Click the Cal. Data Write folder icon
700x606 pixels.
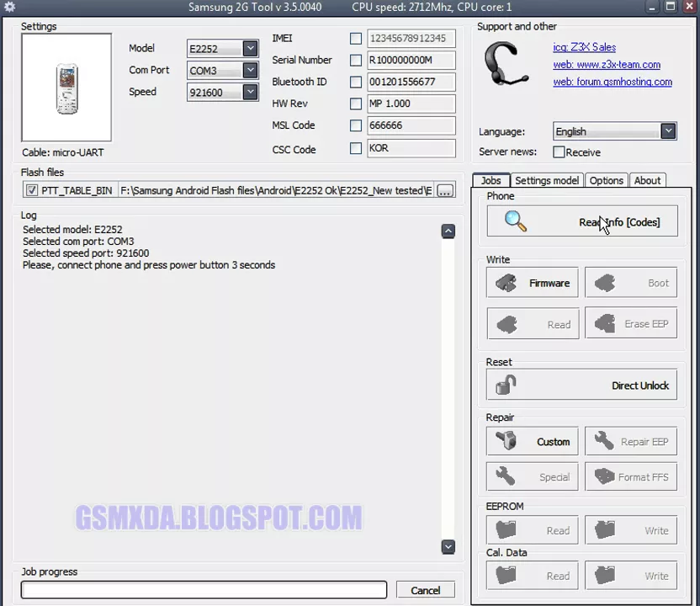(x=604, y=575)
